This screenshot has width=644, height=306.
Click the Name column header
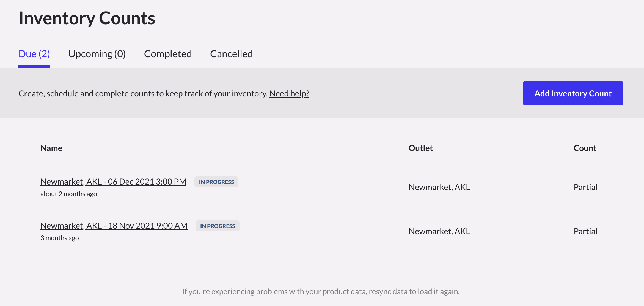click(51, 148)
